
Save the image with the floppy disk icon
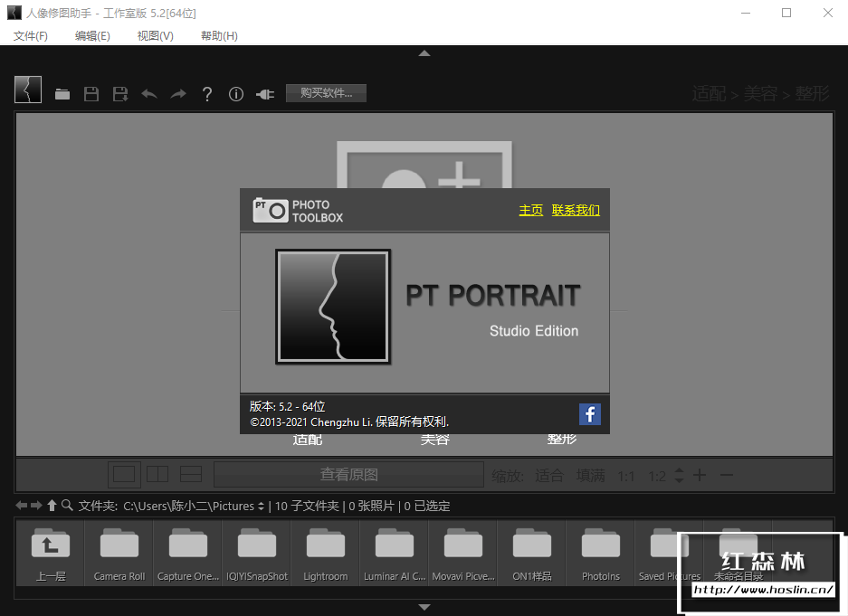click(91, 94)
